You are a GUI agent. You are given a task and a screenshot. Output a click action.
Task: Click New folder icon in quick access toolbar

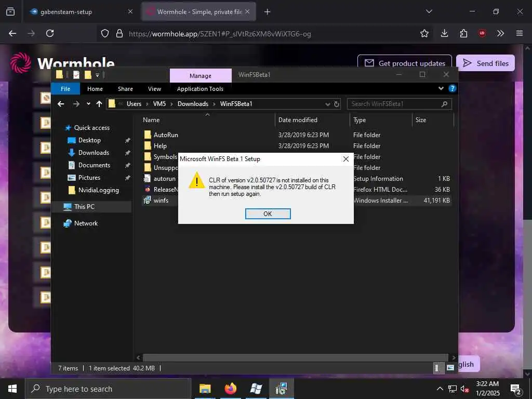point(88,75)
